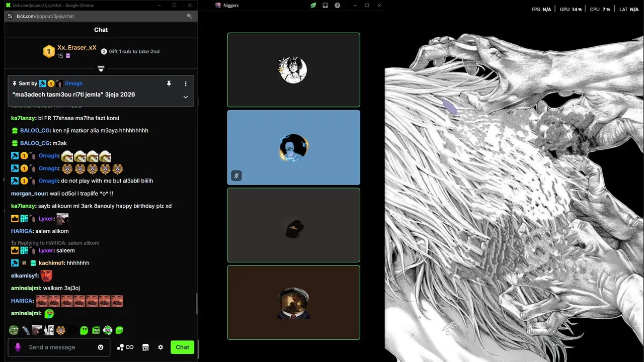This screenshot has height=362, width=644.
Task: Click the green leaf icon in title bar
Action: click(x=313, y=6)
